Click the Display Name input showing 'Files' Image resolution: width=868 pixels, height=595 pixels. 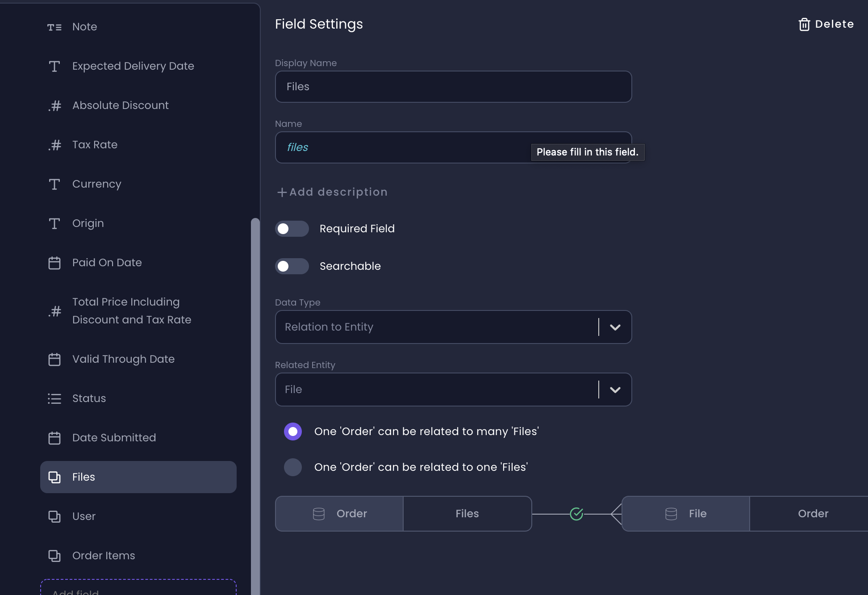(453, 87)
